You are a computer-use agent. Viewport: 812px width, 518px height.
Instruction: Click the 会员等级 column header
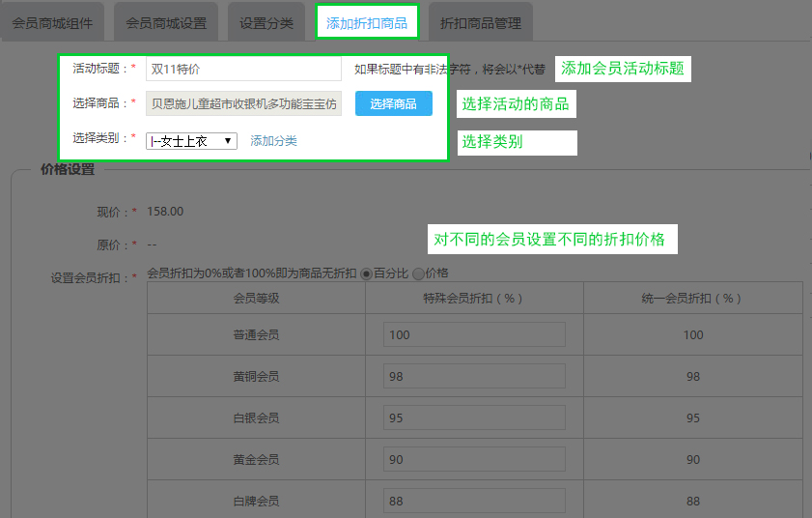256,299
